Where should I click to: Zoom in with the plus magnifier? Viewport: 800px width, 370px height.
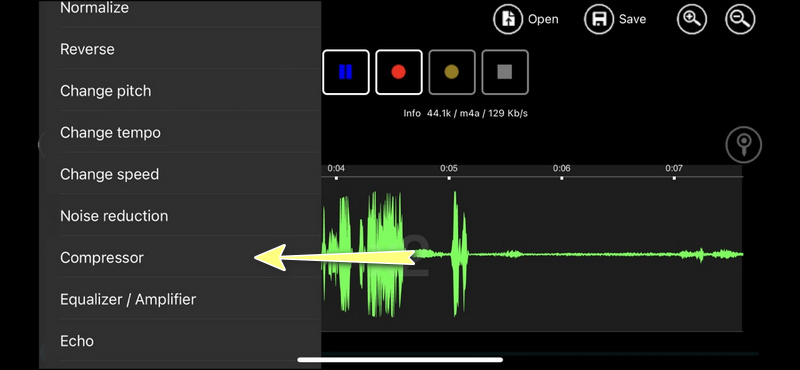coord(692,19)
